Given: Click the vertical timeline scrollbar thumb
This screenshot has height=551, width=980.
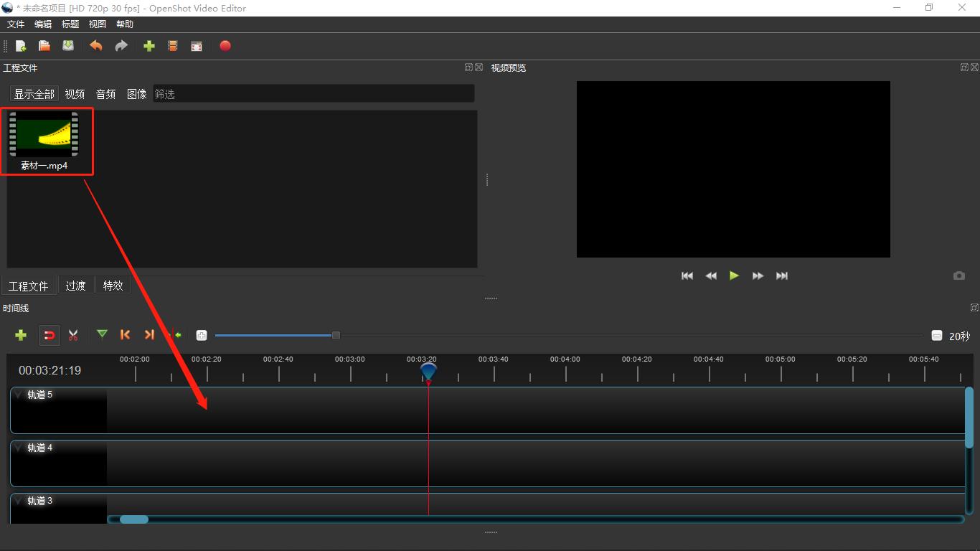Looking at the screenshot, I should tap(969, 418).
